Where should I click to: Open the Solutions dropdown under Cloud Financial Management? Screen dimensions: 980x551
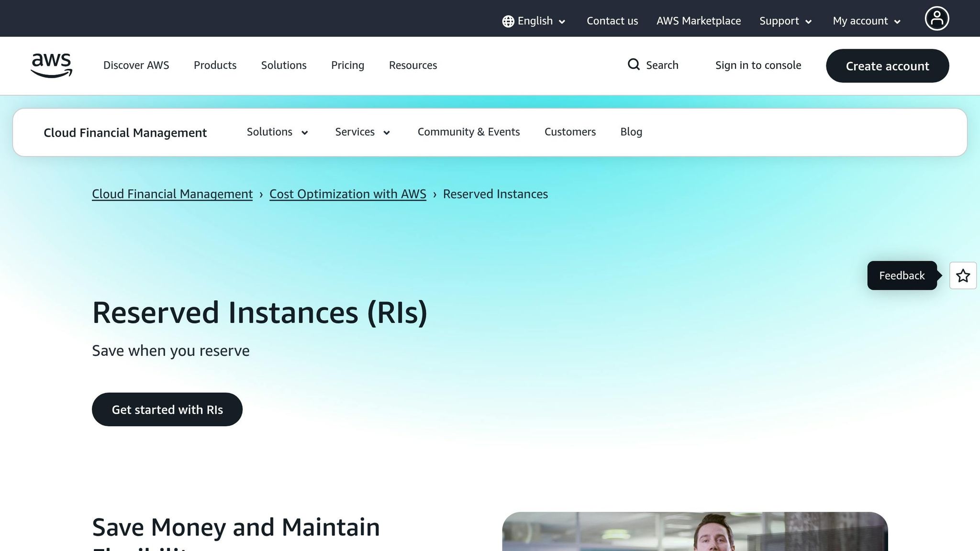click(x=277, y=132)
